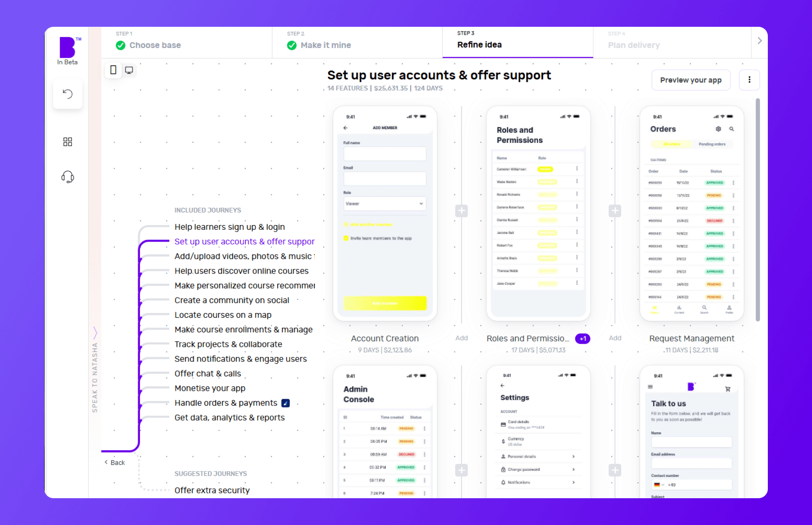Screen dimensions: 812x525
Task: Open the Orders screen thumbnail
Action: click(692, 214)
